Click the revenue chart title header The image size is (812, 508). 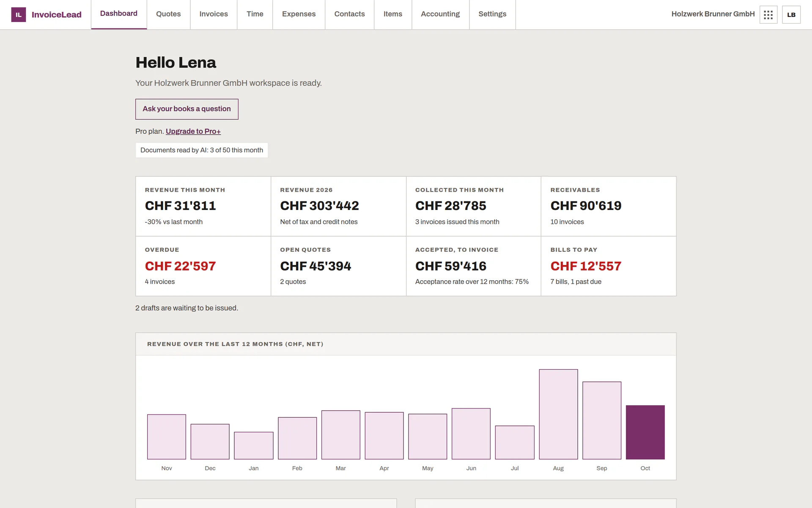point(235,344)
